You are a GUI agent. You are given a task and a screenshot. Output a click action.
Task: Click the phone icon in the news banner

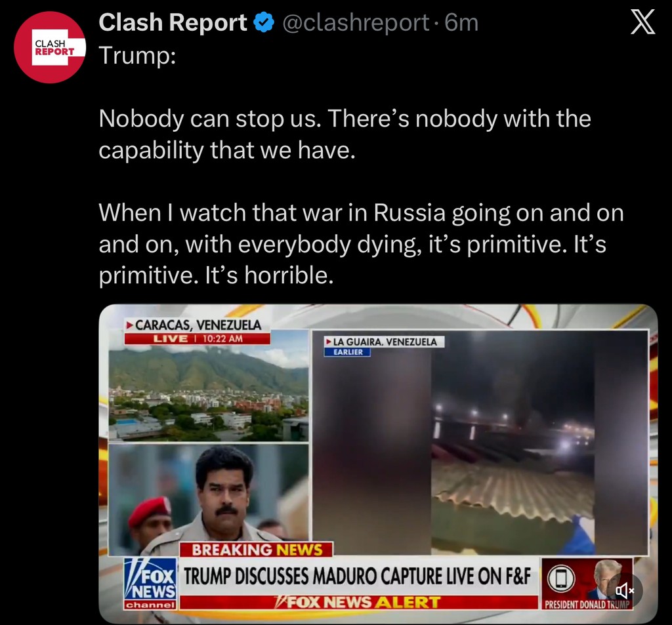pyautogui.click(x=561, y=578)
